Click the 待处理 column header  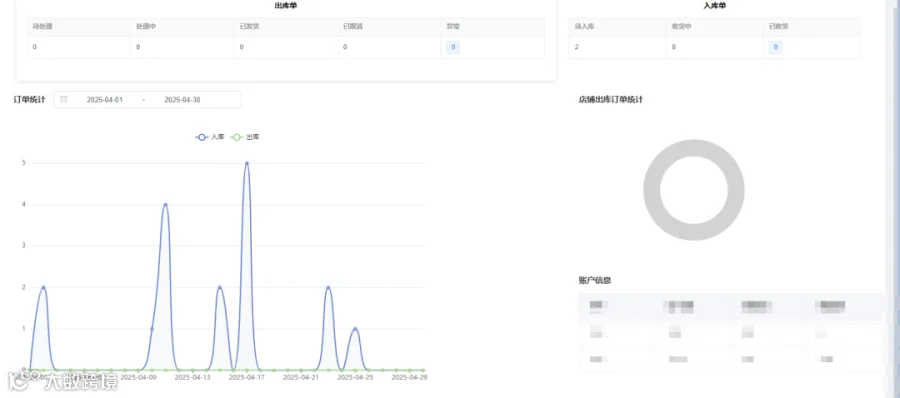(x=79, y=27)
